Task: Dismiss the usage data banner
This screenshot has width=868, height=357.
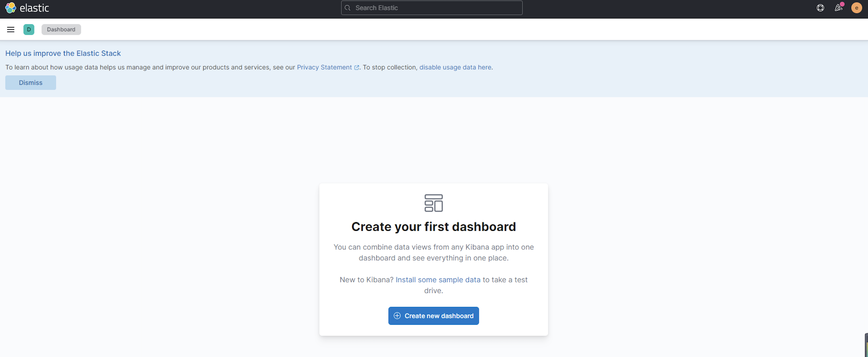Action: [x=30, y=83]
